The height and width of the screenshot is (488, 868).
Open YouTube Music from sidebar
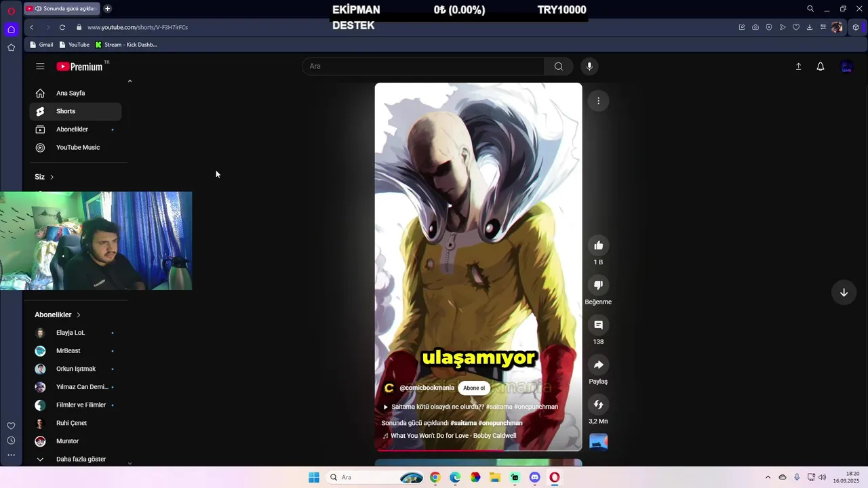click(75, 148)
